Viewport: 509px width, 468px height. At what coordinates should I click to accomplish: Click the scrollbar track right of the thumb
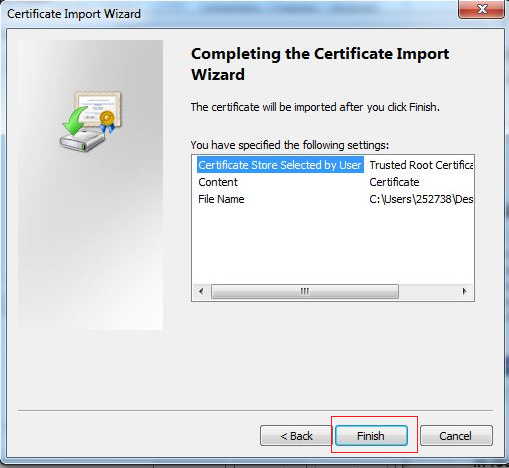pyautogui.click(x=427, y=291)
